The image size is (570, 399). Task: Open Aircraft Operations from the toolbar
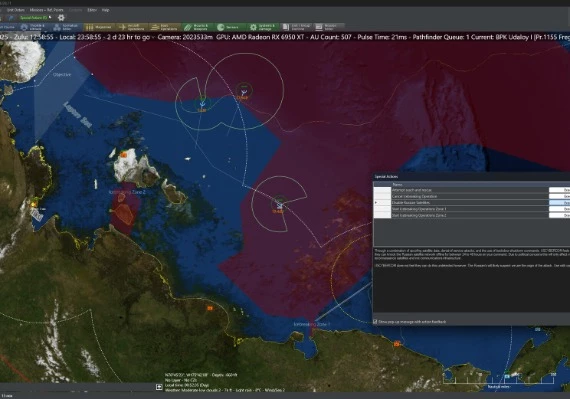pos(132,27)
